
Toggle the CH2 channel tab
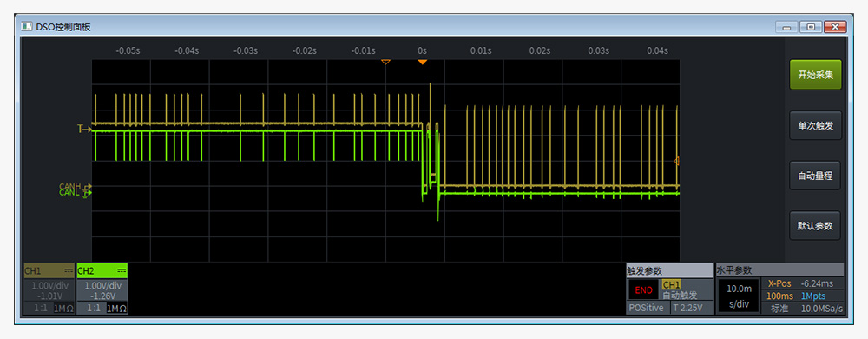click(x=102, y=271)
